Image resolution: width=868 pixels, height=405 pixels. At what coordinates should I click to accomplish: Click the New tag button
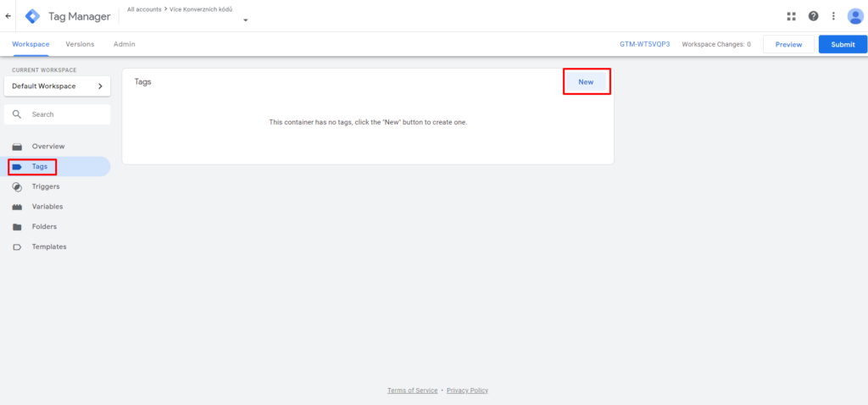point(587,82)
